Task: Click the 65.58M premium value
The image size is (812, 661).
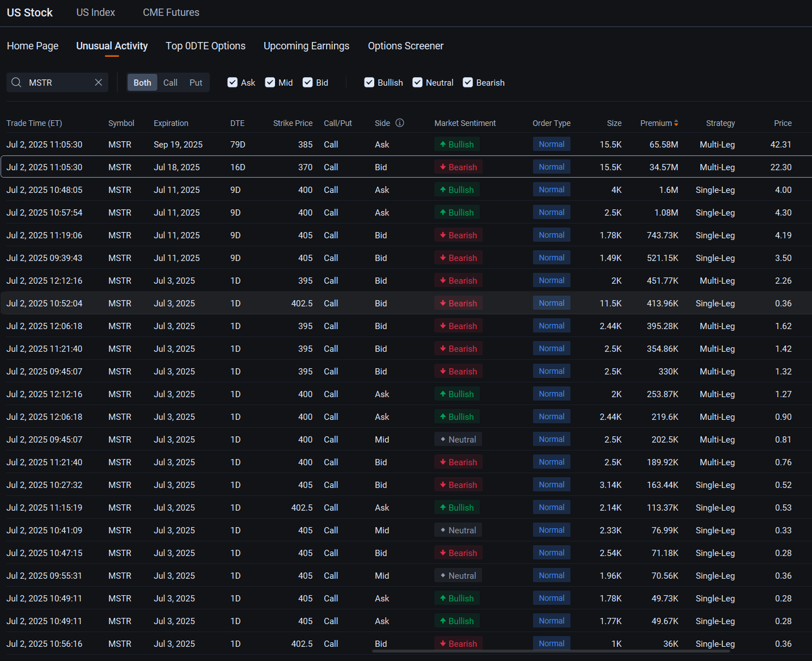Action: click(663, 145)
